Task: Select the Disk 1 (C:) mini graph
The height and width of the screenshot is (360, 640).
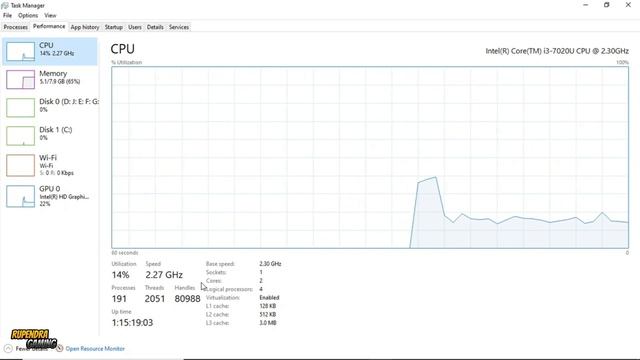Action: pos(20,136)
